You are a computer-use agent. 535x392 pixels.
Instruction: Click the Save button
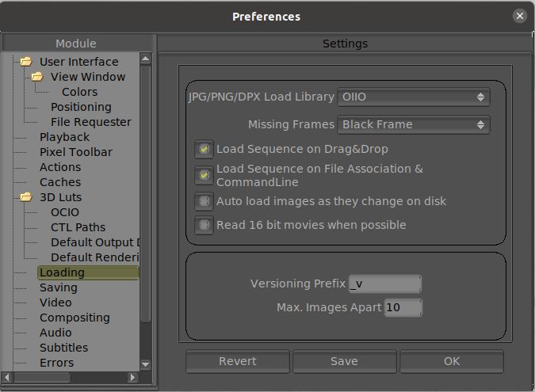[344, 361]
